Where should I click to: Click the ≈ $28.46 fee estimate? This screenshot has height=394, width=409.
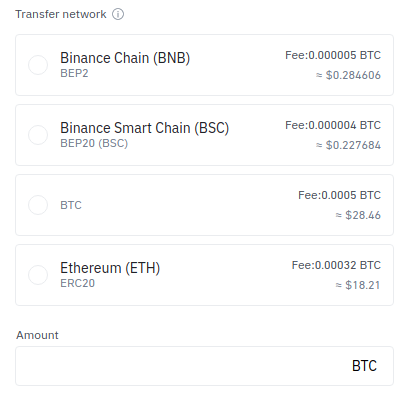click(358, 215)
